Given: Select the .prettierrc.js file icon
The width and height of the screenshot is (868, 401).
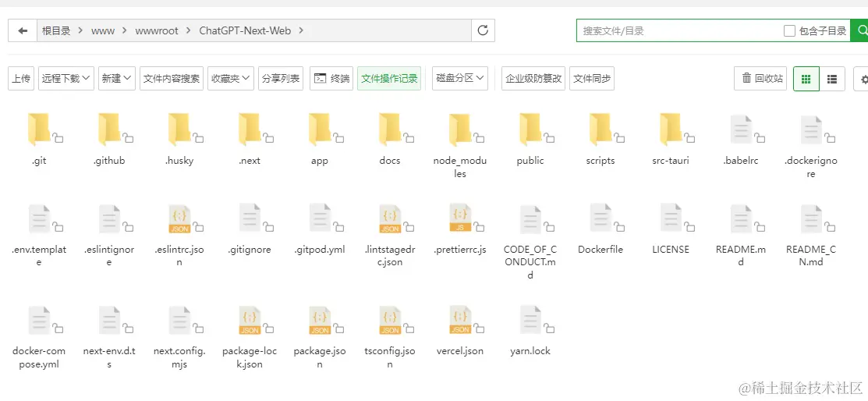Looking at the screenshot, I should coord(461,218).
